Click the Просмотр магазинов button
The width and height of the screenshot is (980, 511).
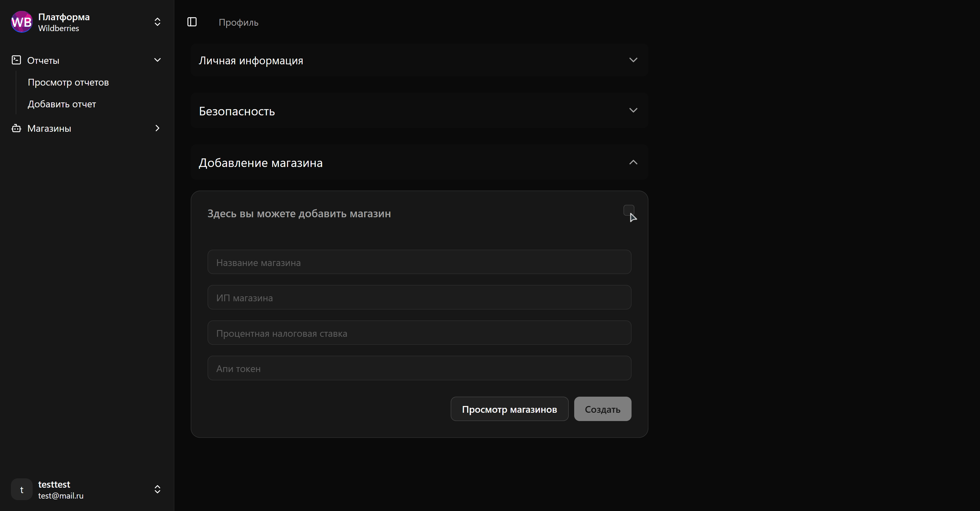[509, 409]
